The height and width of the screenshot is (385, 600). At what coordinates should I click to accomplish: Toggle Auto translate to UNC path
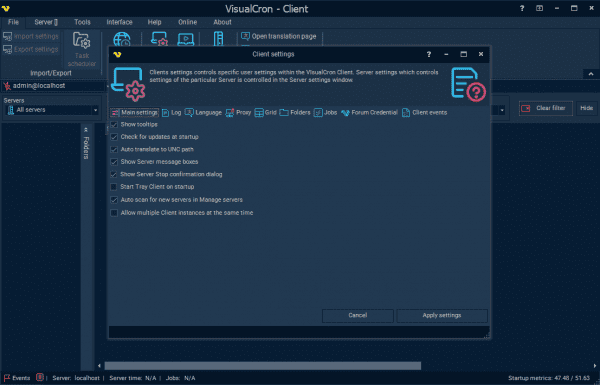(114, 150)
